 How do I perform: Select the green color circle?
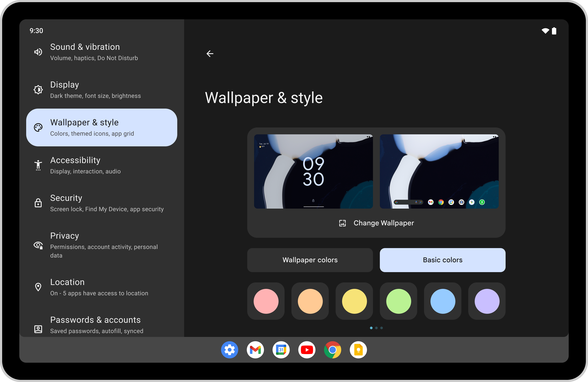[x=397, y=300]
